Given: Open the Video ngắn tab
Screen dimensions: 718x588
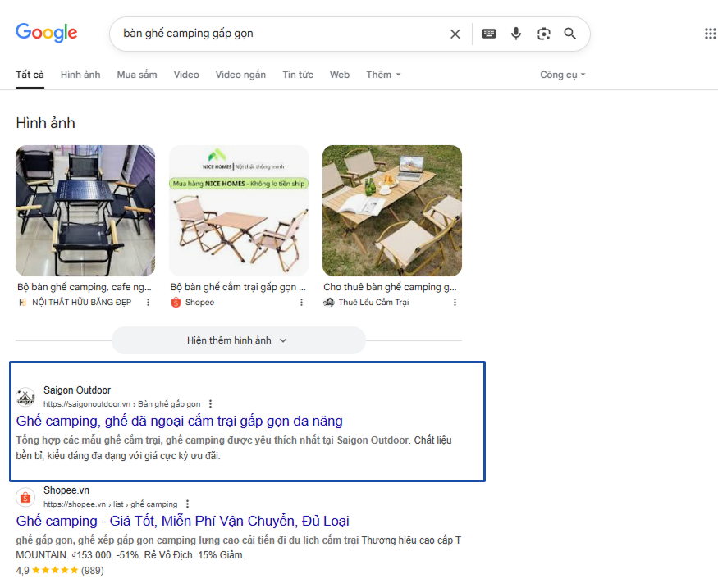Looking at the screenshot, I should 240,75.
